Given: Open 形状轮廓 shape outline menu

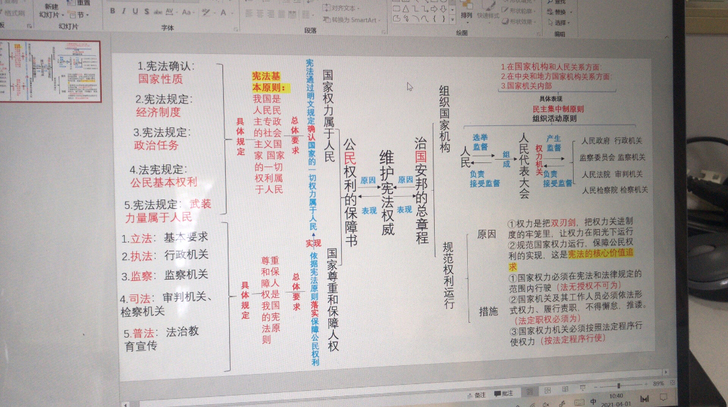Looking at the screenshot, I should tap(519, 10).
